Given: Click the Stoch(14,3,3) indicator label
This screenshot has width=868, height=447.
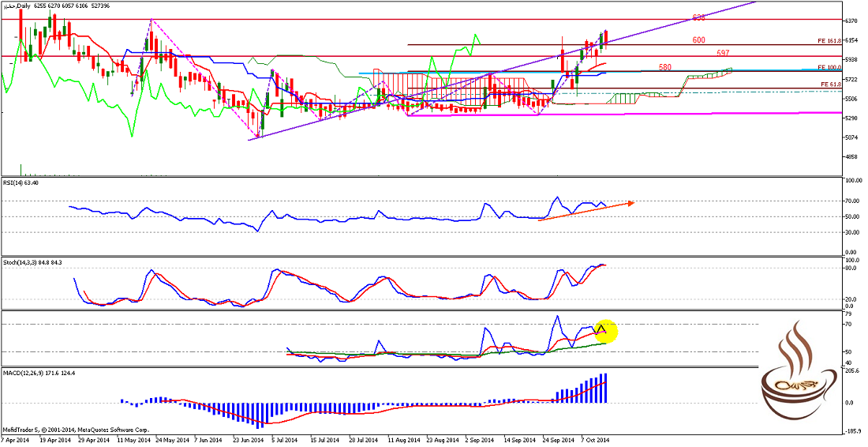Looking at the screenshot, I should click(32, 262).
